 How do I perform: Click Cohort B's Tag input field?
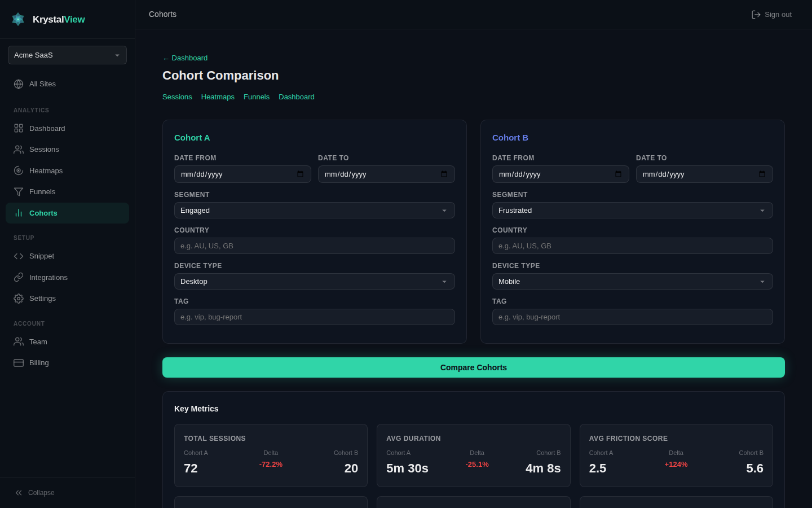632,317
